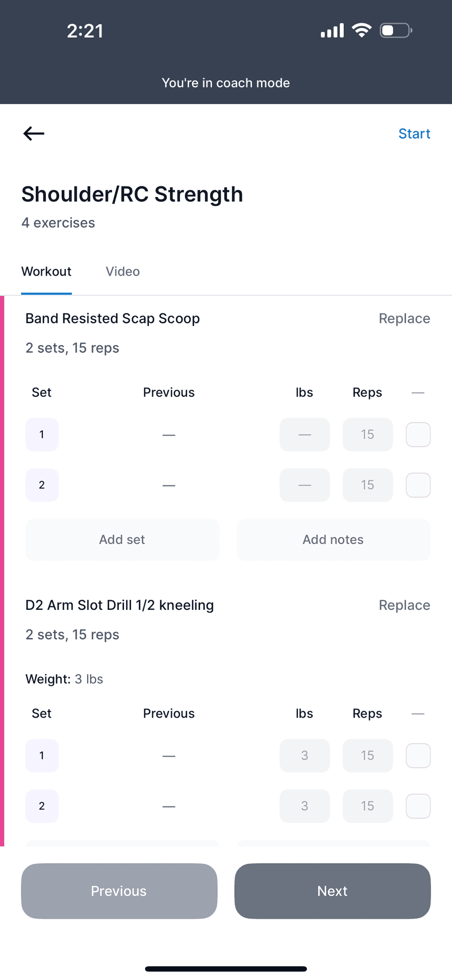Mark set 2 of D2 Arm Slot Drill done
Screen dimensions: 452x980
[x=418, y=806]
